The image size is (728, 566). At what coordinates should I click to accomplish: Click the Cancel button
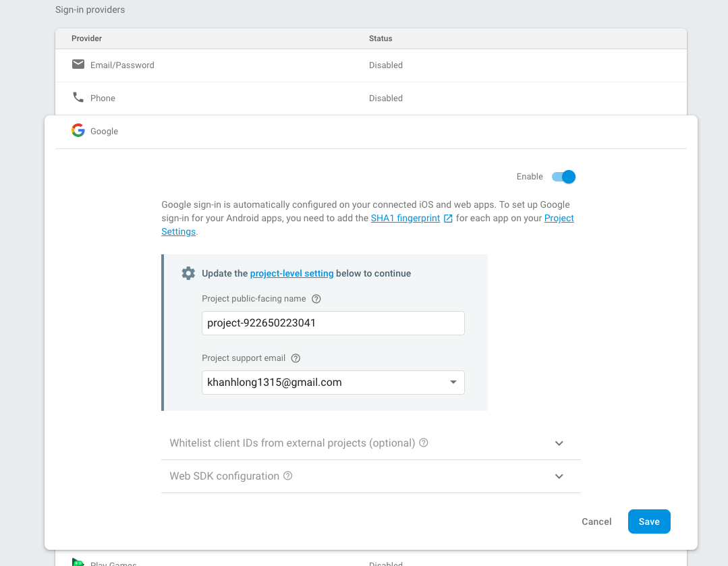596,521
